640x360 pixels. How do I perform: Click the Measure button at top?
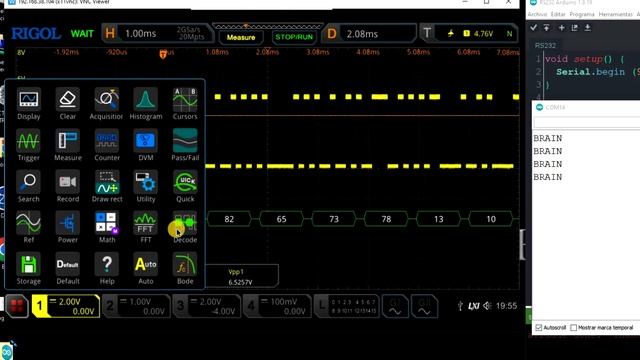coord(241,37)
